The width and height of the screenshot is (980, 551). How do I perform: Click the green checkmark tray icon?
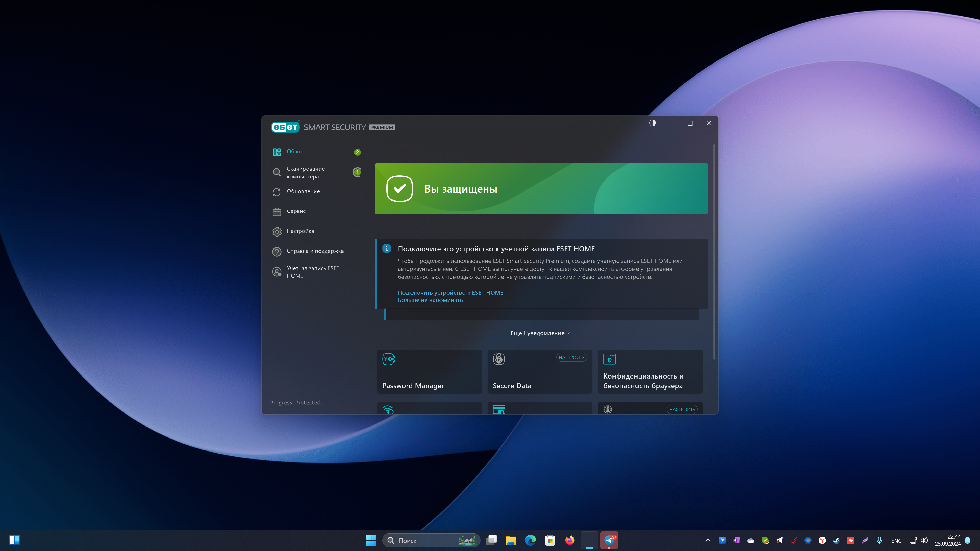[x=765, y=540]
